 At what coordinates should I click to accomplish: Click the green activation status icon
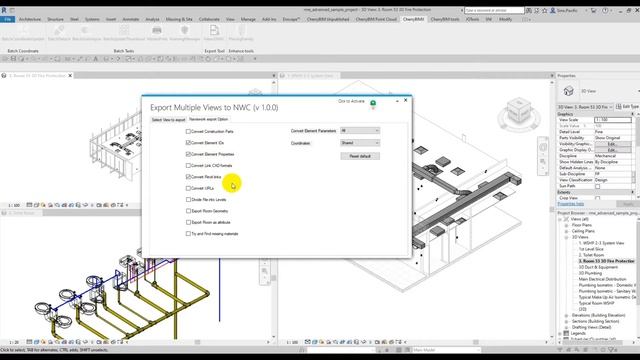373,103
